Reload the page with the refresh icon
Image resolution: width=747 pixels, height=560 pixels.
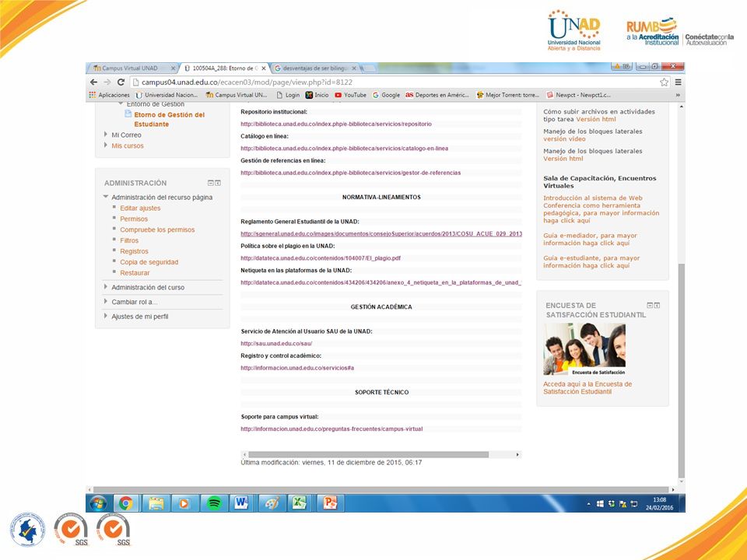pos(121,82)
